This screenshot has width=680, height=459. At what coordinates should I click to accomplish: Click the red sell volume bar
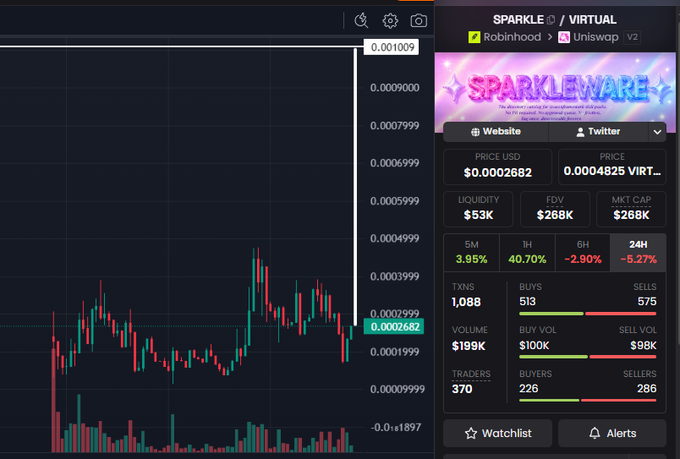623,357
